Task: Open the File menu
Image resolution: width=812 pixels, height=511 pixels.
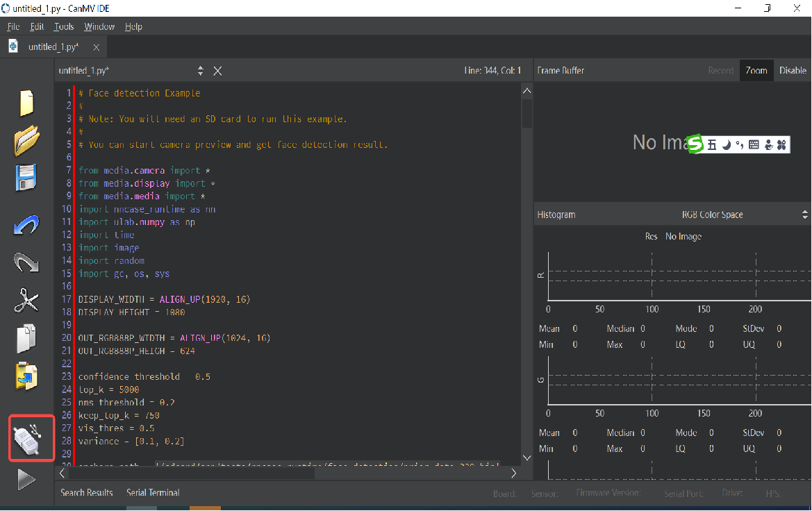Action: click(13, 26)
